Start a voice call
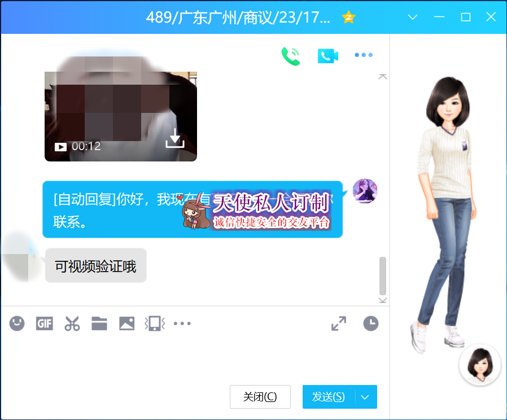Image resolution: width=507 pixels, height=420 pixels. pyautogui.click(x=291, y=55)
